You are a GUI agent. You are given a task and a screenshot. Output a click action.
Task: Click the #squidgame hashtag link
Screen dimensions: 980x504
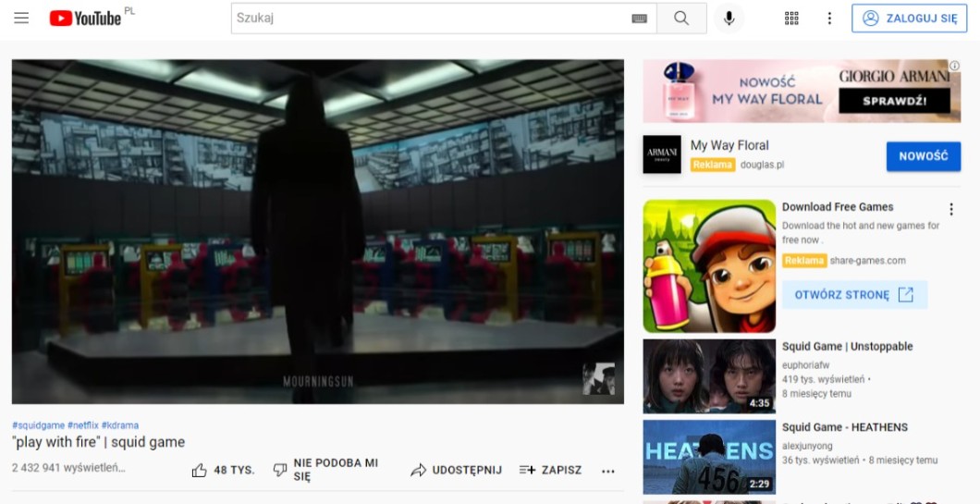click(38, 425)
